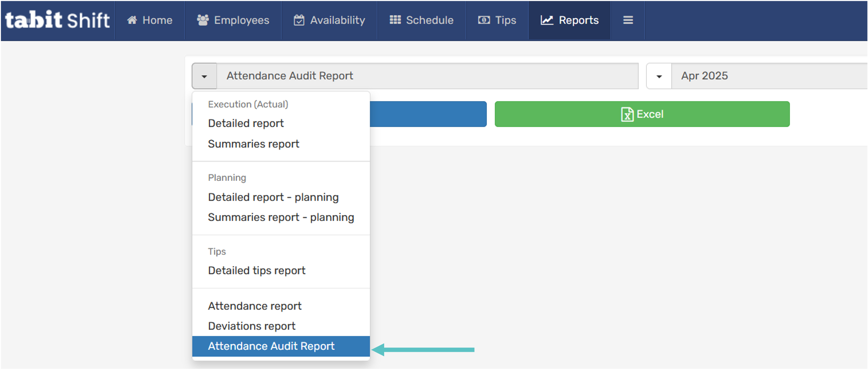Choose Detailed tips report
868x369 pixels.
coord(257,270)
